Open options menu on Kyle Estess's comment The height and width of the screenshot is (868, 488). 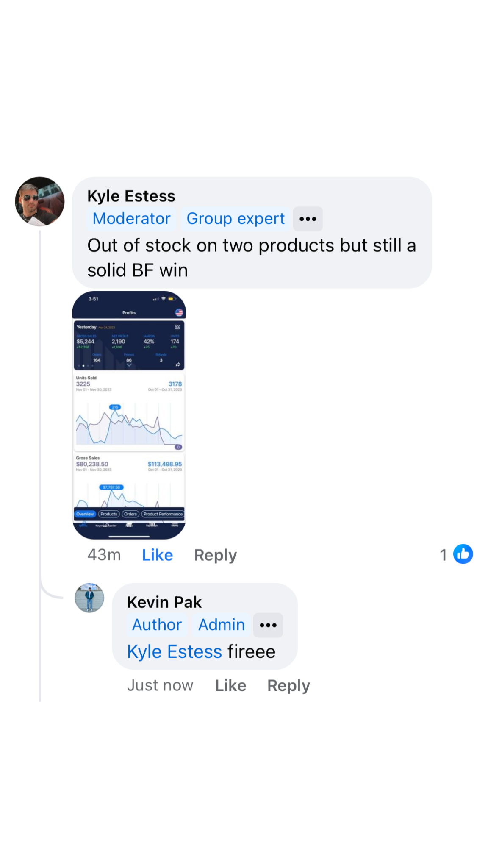308,219
